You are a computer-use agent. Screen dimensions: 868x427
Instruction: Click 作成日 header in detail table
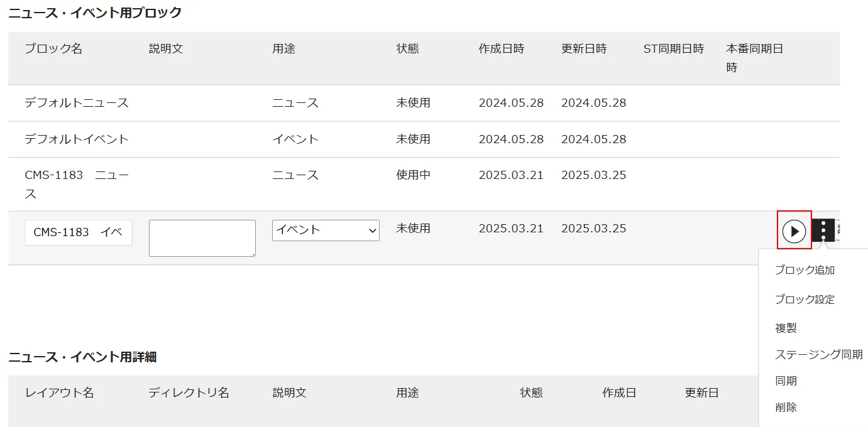click(619, 393)
